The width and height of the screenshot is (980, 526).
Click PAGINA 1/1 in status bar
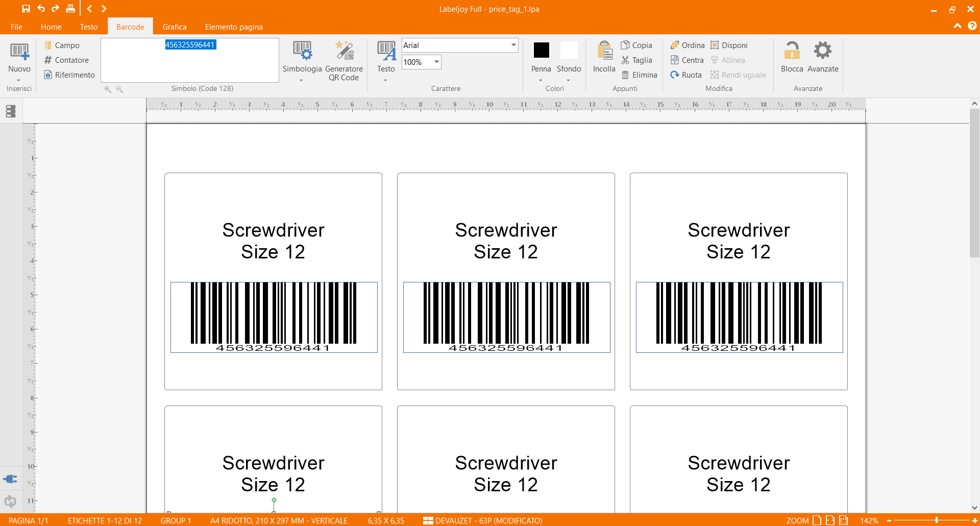(29, 520)
